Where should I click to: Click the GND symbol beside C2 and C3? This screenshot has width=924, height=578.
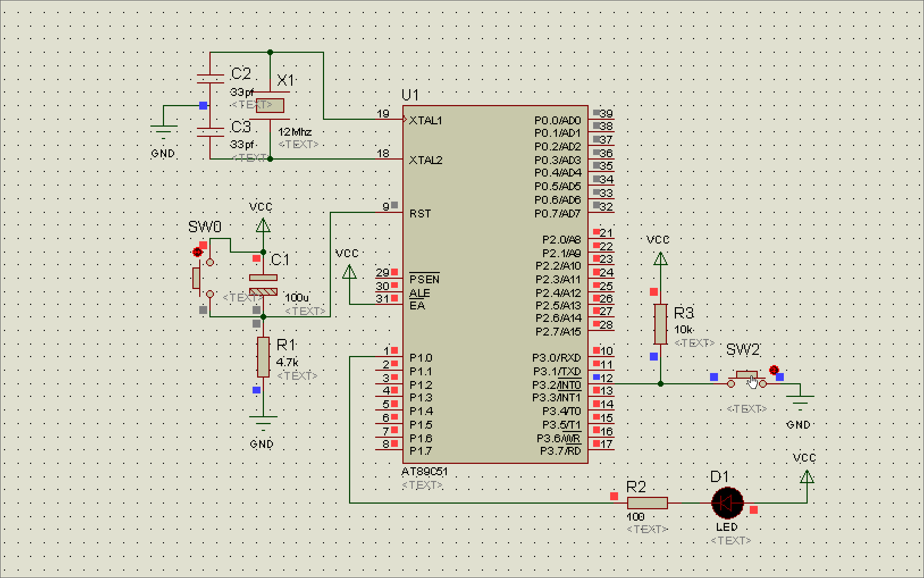point(163,132)
